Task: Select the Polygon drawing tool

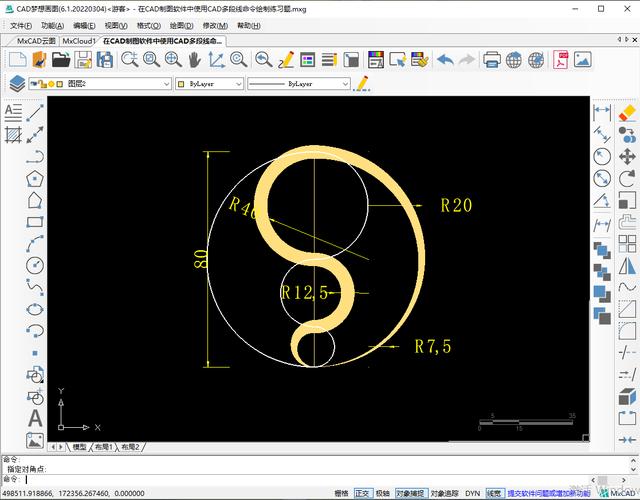Action: tap(35, 178)
